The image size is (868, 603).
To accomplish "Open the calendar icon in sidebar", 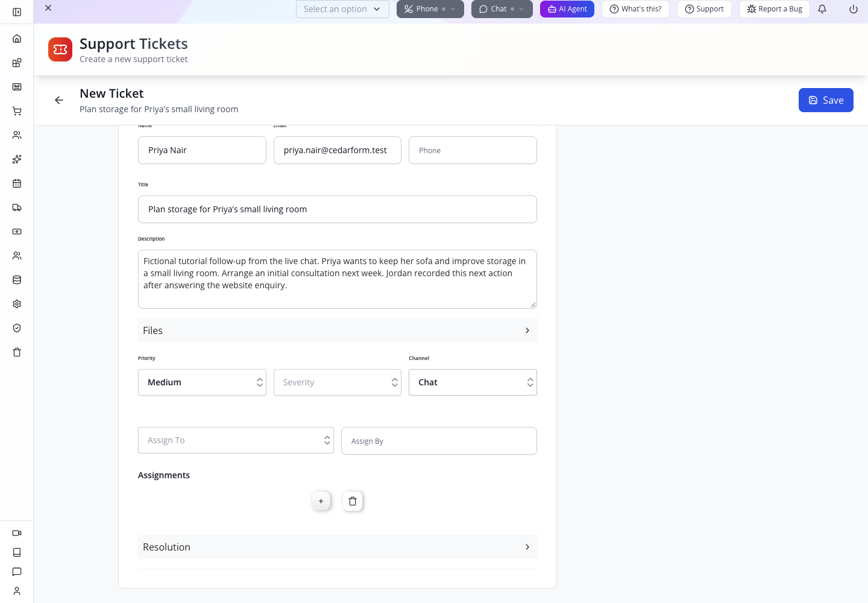I will click(17, 183).
